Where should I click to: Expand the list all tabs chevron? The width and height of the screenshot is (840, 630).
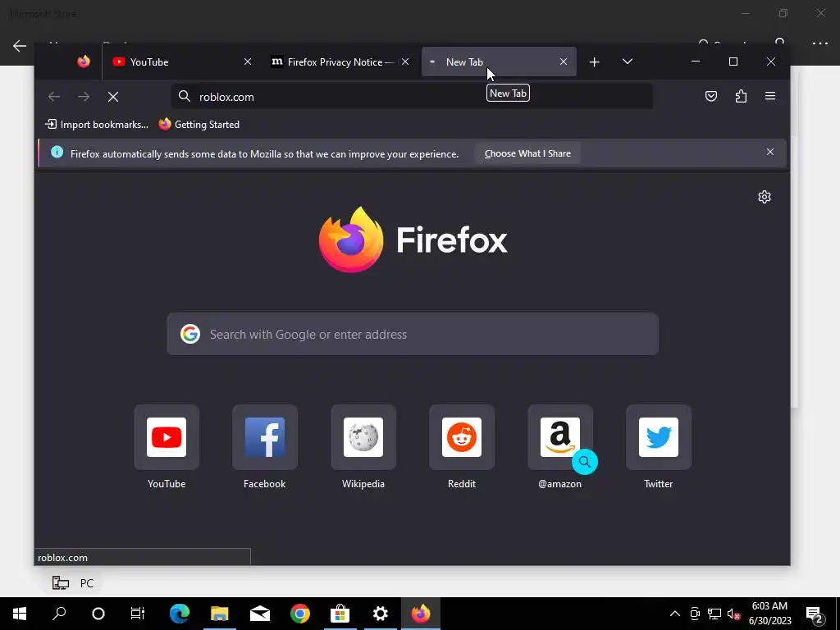coord(628,62)
